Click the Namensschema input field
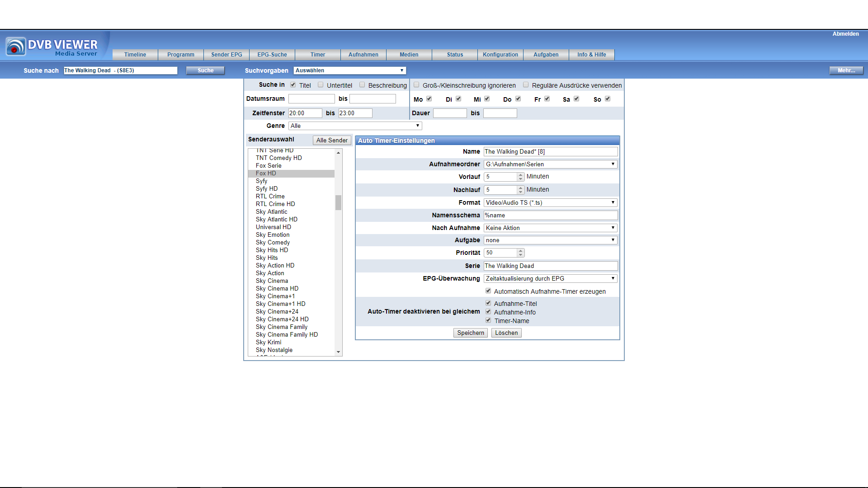868x488 pixels. pos(551,216)
